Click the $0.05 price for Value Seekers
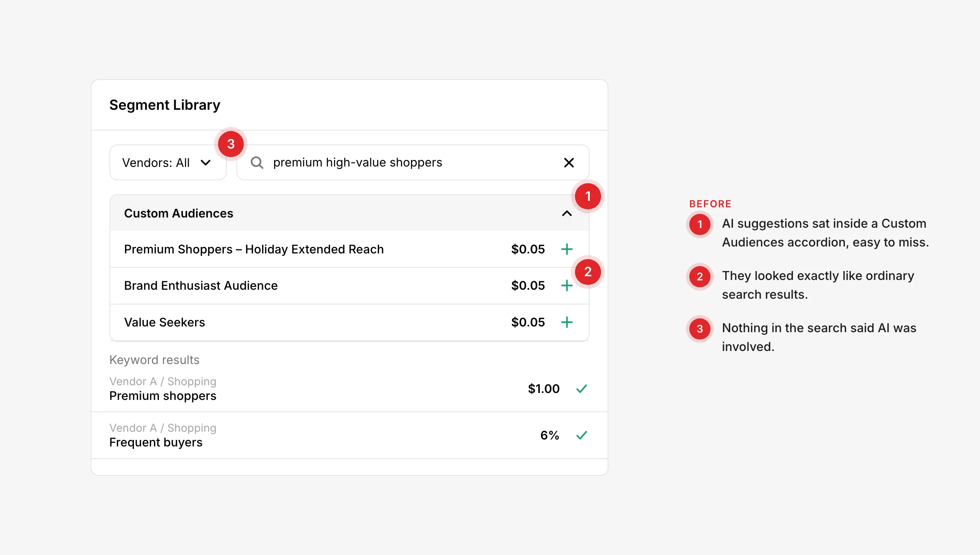Screen dimensions: 980x555 pyautogui.click(x=528, y=322)
